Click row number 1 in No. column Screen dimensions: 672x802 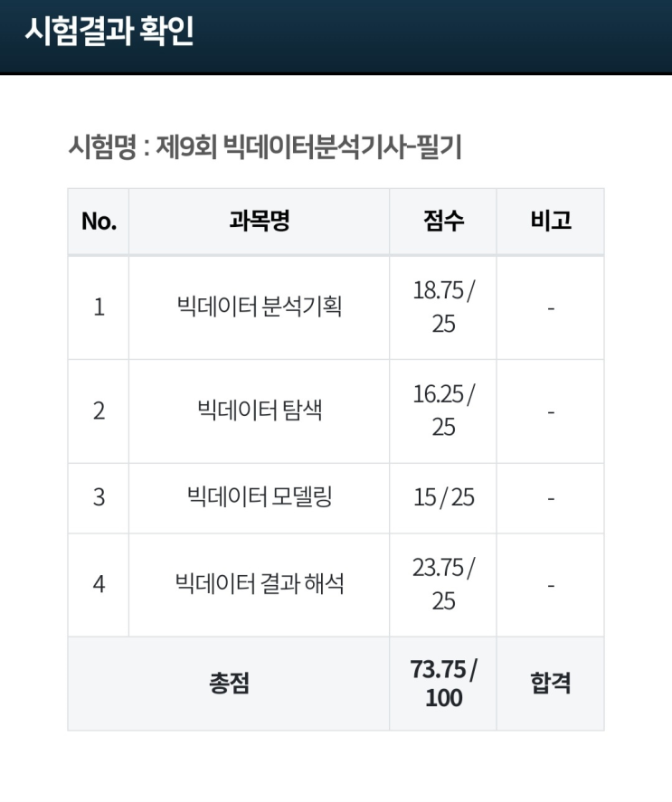(x=99, y=307)
